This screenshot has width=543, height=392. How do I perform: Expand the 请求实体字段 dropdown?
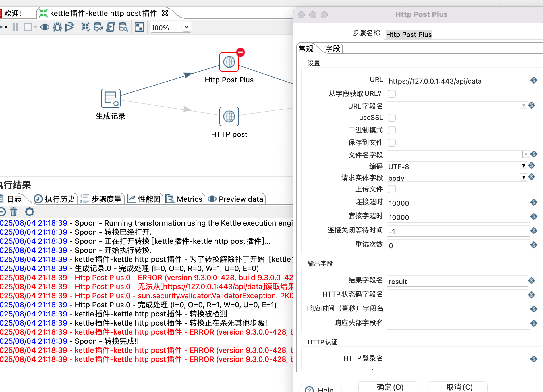click(523, 177)
